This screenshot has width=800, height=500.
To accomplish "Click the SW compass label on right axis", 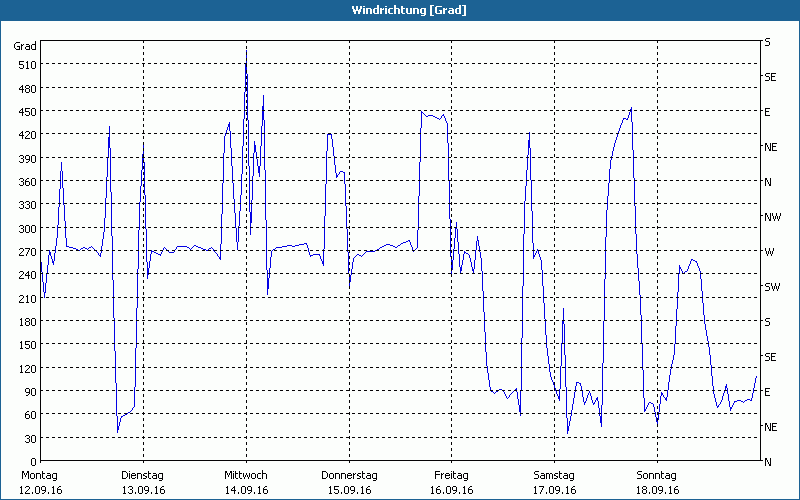I will [771, 287].
